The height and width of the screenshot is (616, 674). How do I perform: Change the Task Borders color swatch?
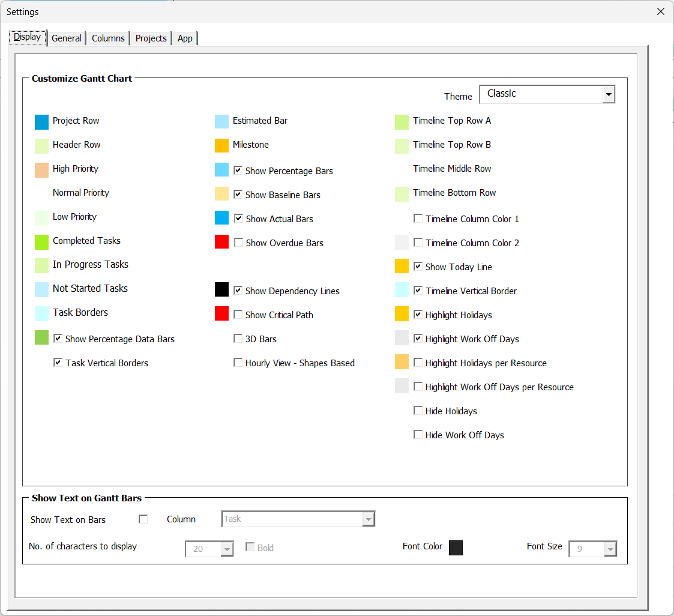click(x=41, y=314)
